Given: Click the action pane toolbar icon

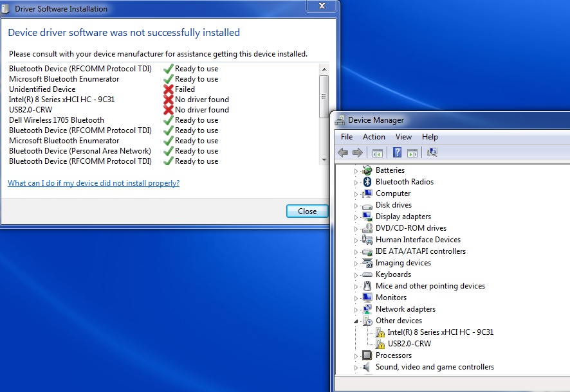Looking at the screenshot, I should 412,153.
